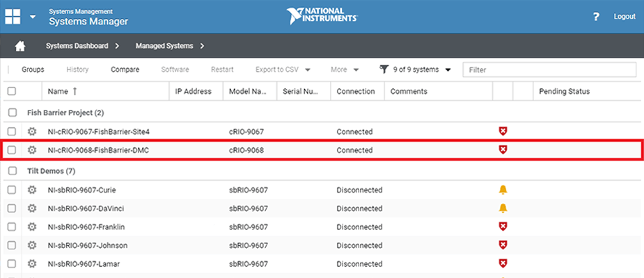Viewport: 644px width, 278px height.
Task: Click the National Instruments logo
Action: click(x=322, y=16)
